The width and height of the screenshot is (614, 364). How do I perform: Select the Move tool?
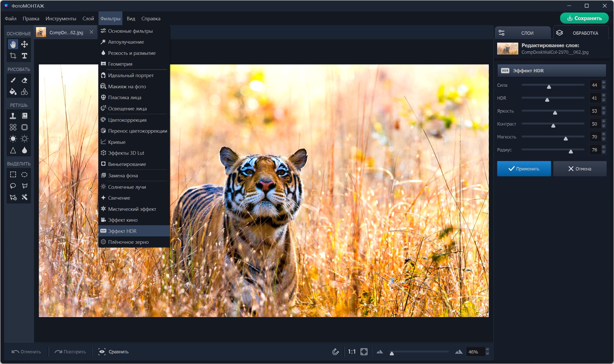click(x=24, y=44)
